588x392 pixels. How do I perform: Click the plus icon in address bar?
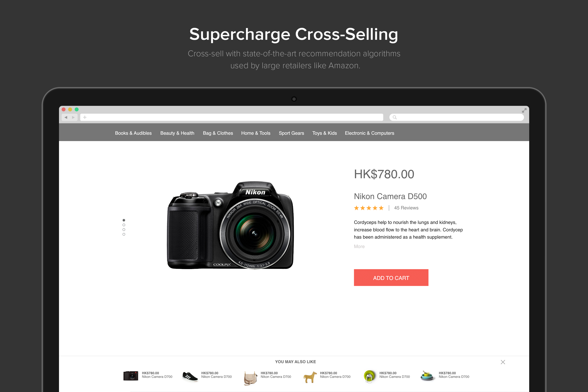click(85, 117)
